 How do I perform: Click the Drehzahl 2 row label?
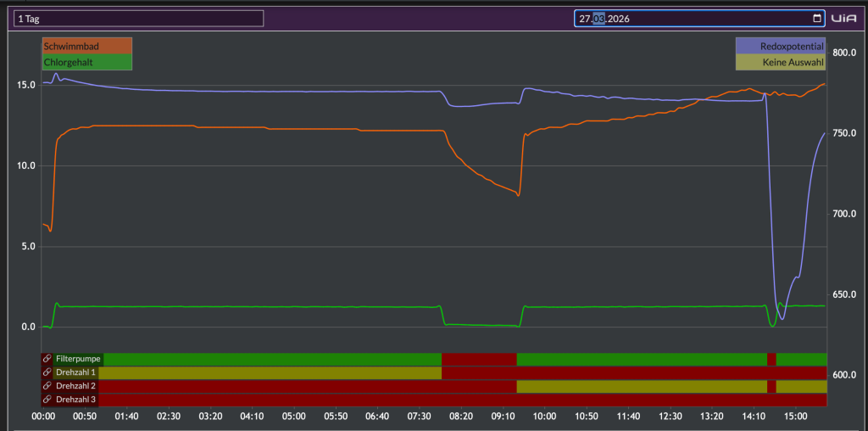coord(75,385)
